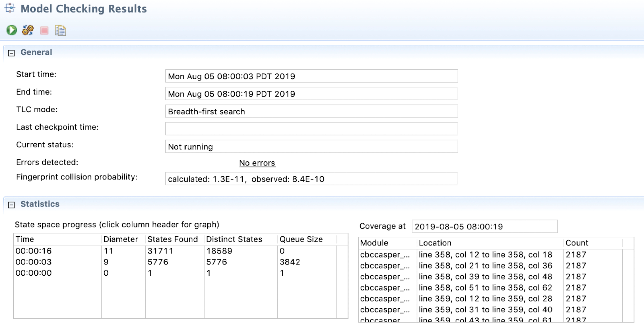Click the Model Checking Results header icon
Image resolution: width=644 pixels, height=330 pixels.
[x=10, y=8]
